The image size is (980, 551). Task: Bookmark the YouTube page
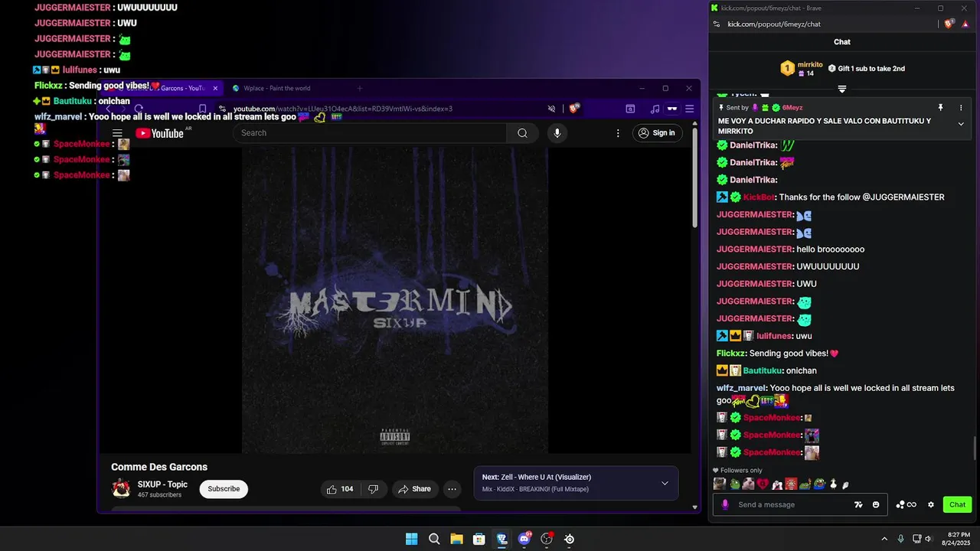click(x=202, y=109)
